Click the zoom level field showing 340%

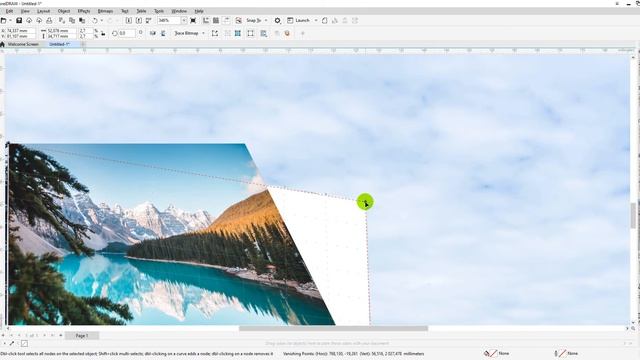169,20
